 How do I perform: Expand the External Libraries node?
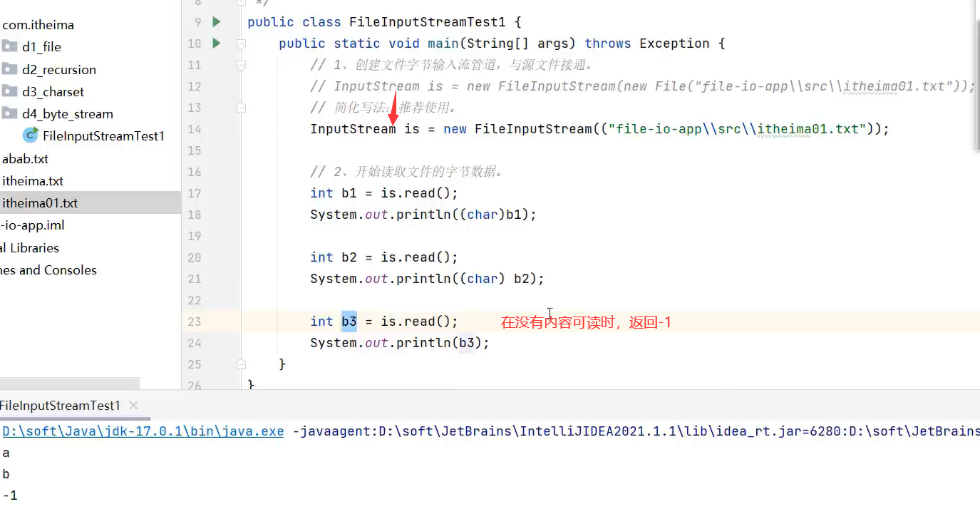(30, 248)
